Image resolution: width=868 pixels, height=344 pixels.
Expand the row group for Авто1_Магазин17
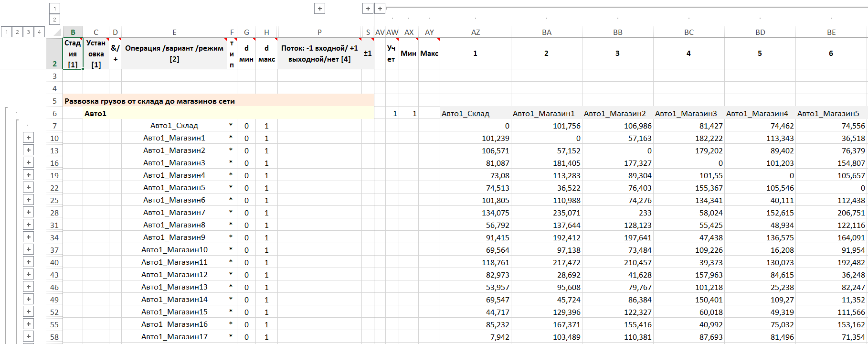29,336
